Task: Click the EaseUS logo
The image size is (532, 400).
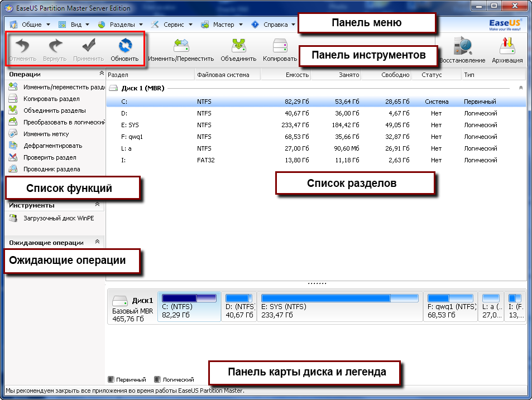Action: pos(505,25)
